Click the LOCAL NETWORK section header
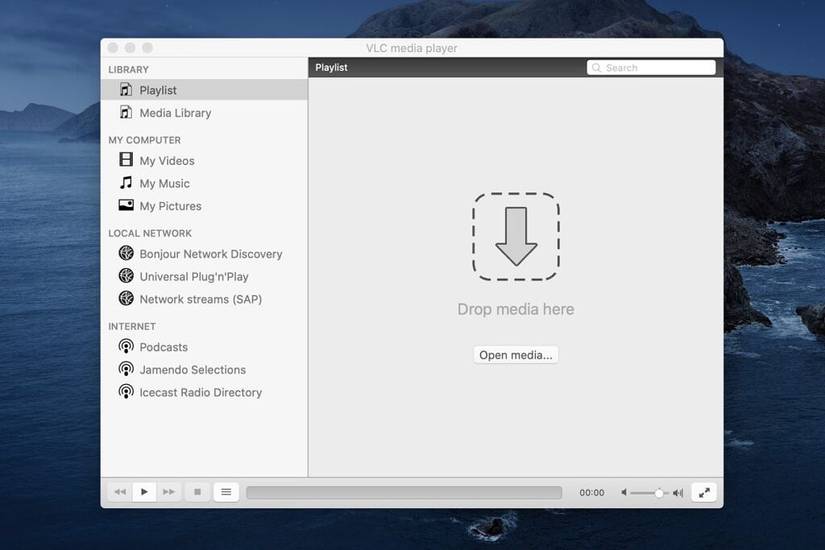Screen dimensions: 825x550 coord(150,233)
